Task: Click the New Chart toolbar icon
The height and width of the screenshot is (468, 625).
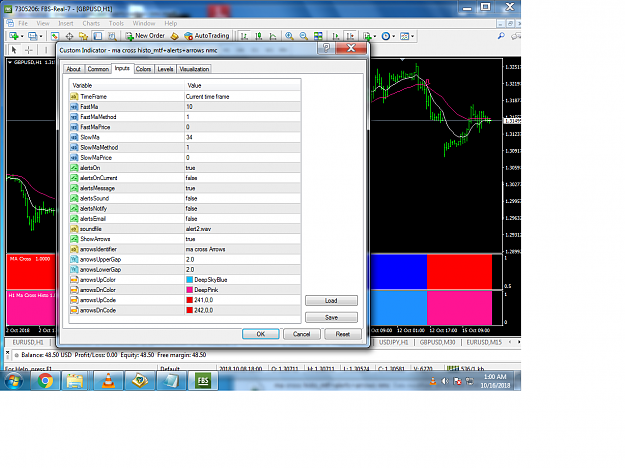Action: (14, 36)
